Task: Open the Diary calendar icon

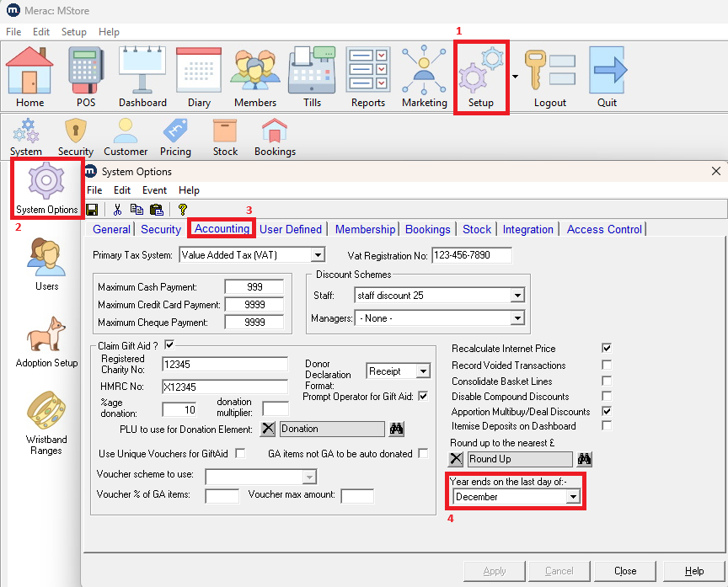Action: (x=199, y=76)
